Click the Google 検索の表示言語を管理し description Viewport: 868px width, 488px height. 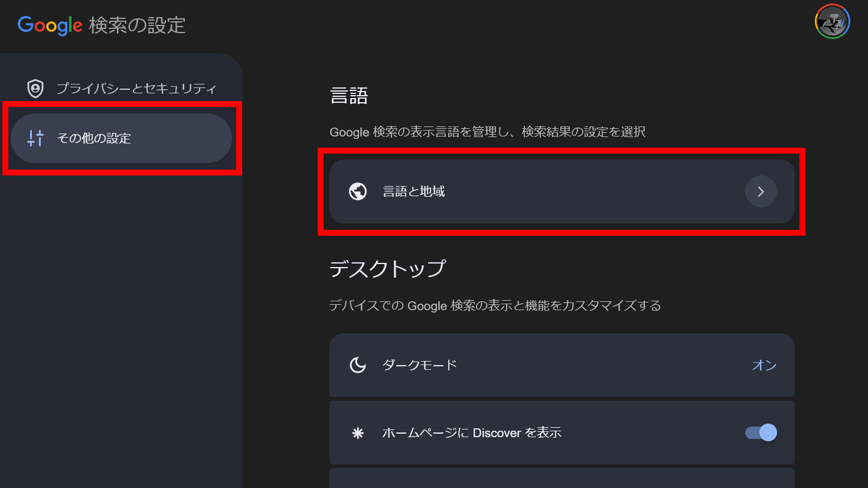tap(487, 132)
